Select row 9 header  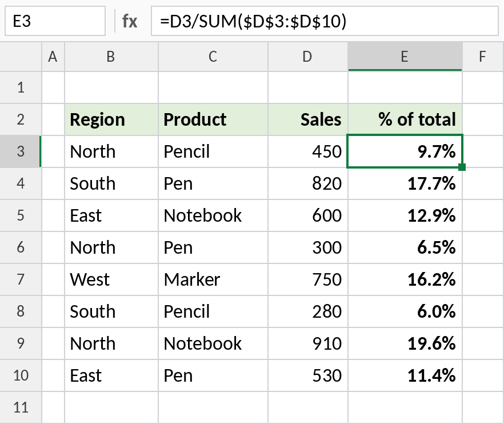(x=21, y=343)
